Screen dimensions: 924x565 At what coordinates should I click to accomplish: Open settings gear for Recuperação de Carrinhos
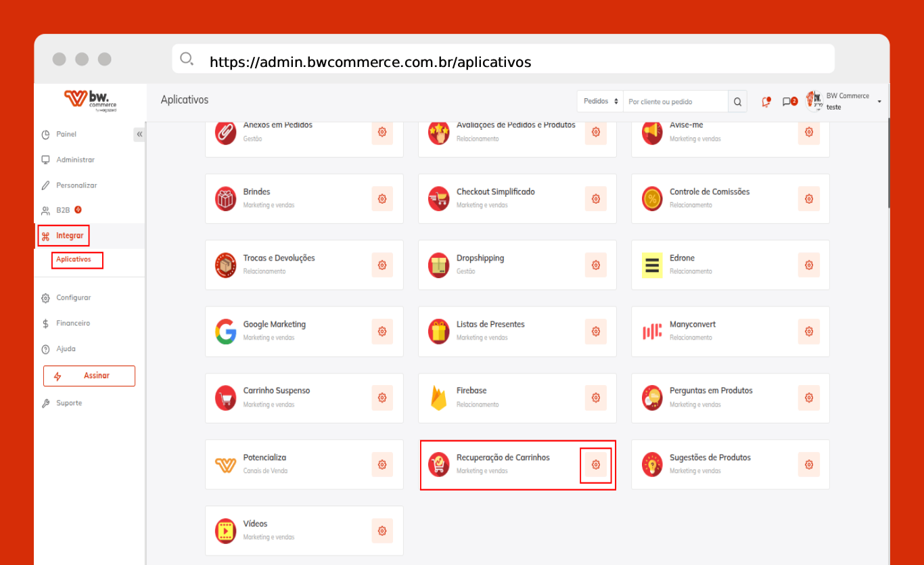click(x=596, y=465)
